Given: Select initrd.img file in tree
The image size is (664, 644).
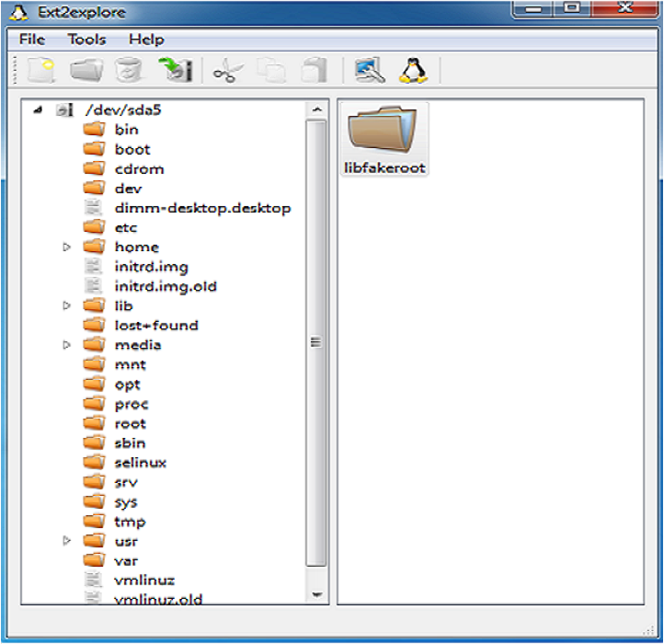Looking at the screenshot, I should 151,267.
